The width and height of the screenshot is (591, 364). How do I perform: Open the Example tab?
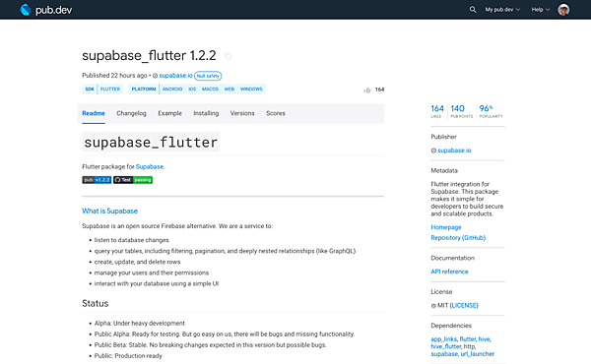tap(169, 113)
